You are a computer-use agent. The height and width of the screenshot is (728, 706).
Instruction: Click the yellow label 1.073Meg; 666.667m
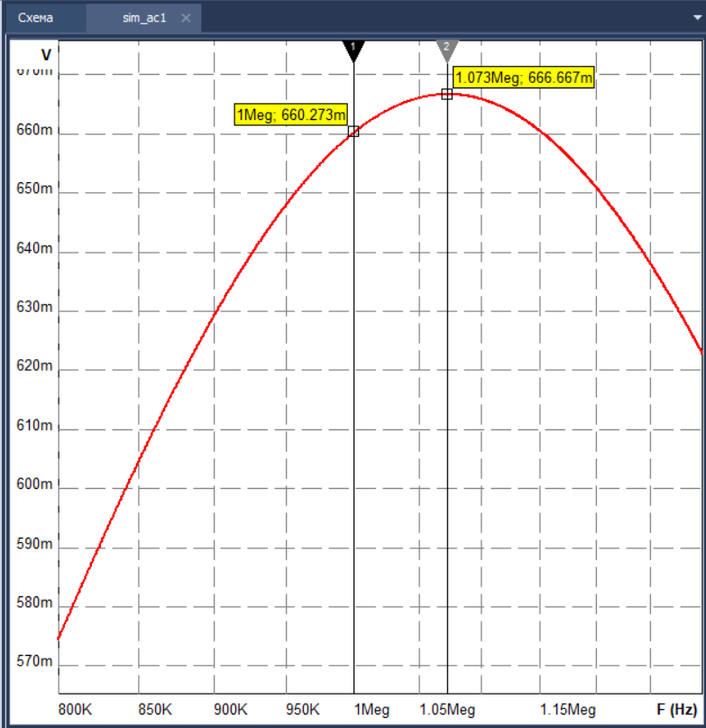coord(523,78)
